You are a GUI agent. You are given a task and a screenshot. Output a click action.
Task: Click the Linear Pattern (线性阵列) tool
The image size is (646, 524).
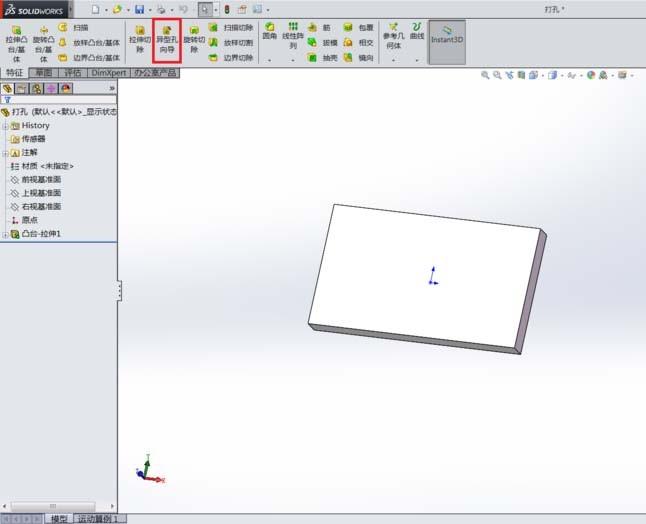293,35
